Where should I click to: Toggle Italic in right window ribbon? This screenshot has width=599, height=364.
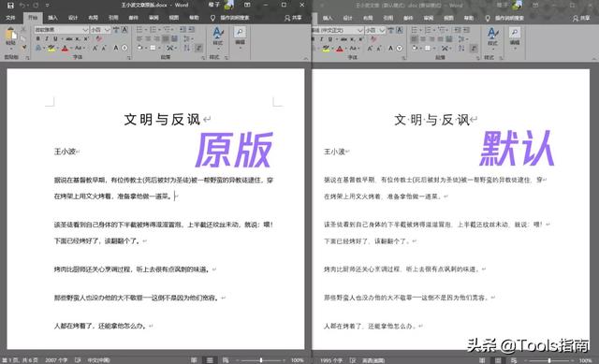tap(321, 39)
